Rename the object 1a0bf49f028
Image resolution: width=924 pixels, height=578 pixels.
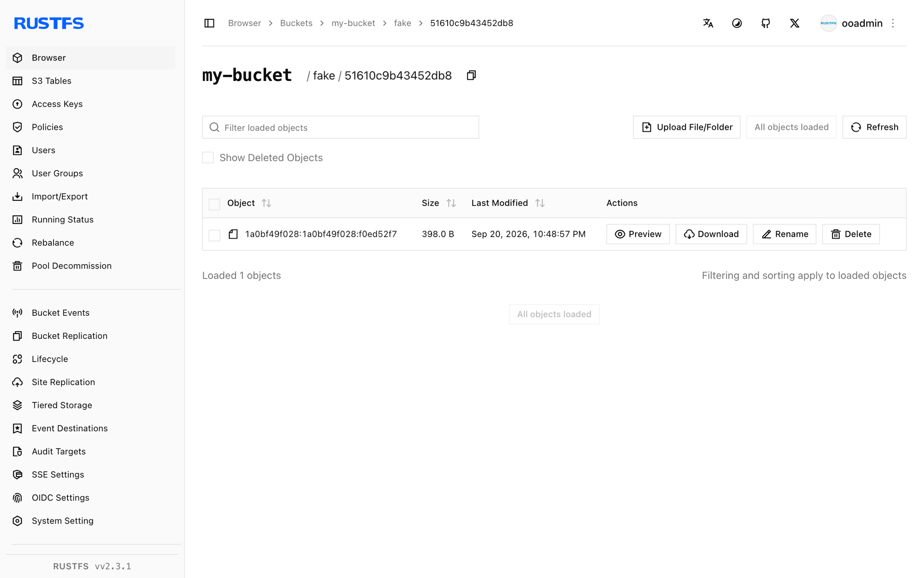784,234
